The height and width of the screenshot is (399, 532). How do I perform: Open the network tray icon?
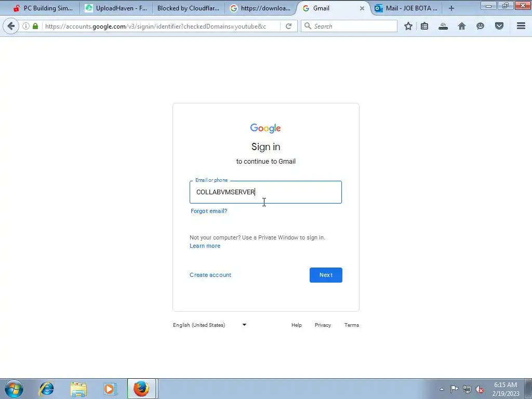click(467, 389)
